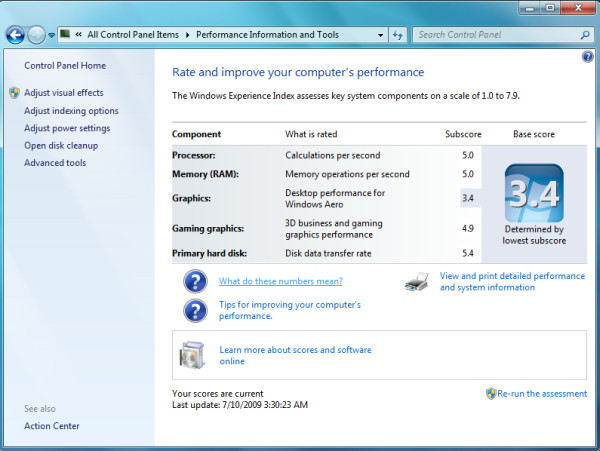Click shield icon beside Re-run the assessment
Screen dimensions: 600x451
point(491,394)
